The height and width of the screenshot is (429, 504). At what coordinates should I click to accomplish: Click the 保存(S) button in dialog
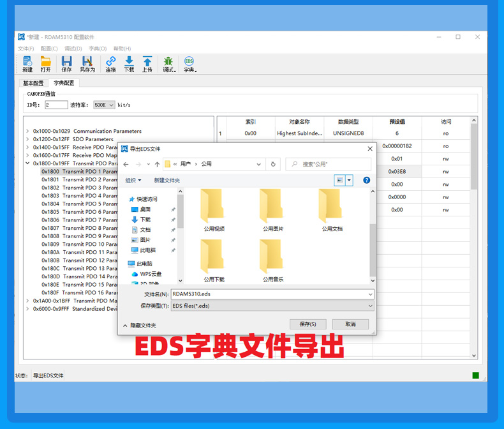[308, 324]
